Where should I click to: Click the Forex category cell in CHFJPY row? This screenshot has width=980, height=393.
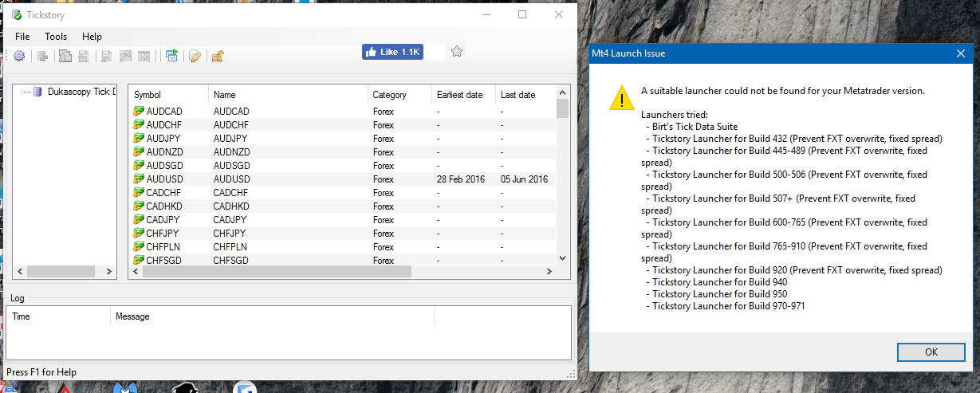[384, 234]
